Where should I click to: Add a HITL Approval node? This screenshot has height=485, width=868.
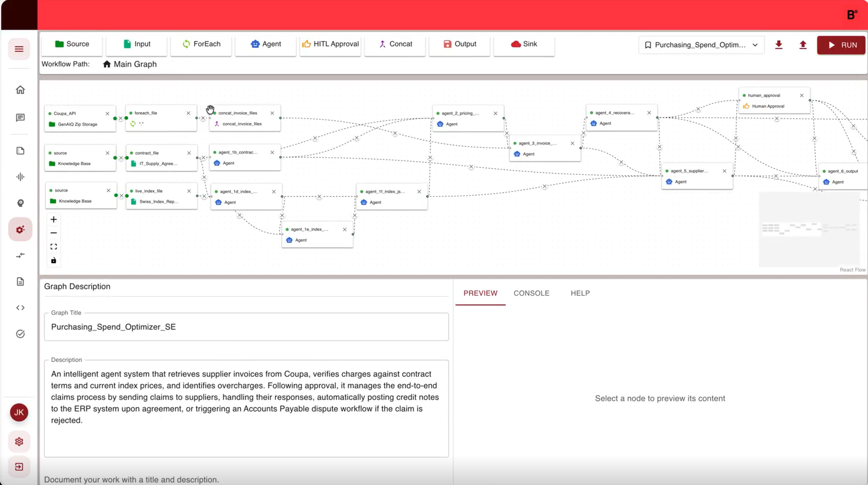click(330, 44)
